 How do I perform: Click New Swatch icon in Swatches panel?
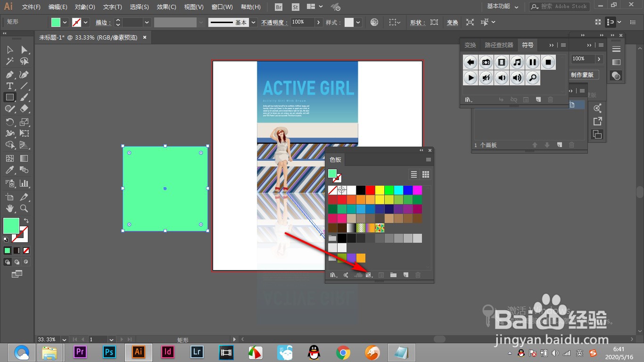[x=405, y=275]
